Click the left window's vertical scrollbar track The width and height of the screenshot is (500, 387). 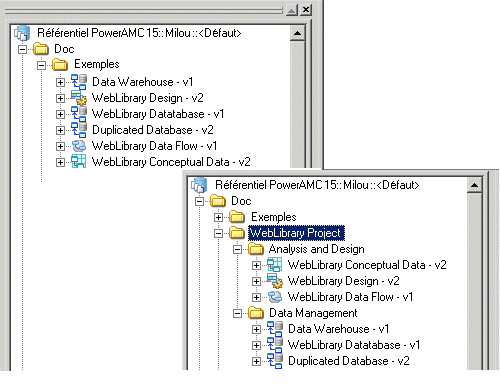point(297,103)
